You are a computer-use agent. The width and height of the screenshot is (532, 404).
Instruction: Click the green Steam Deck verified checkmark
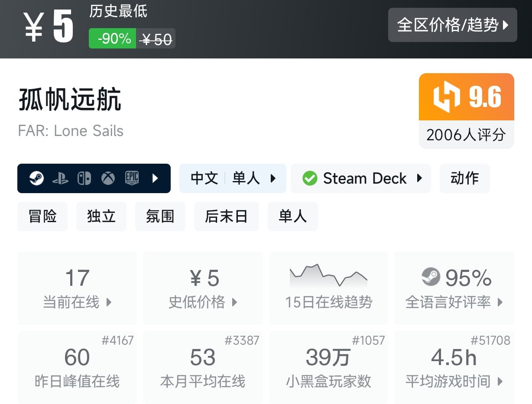coord(310,178)
